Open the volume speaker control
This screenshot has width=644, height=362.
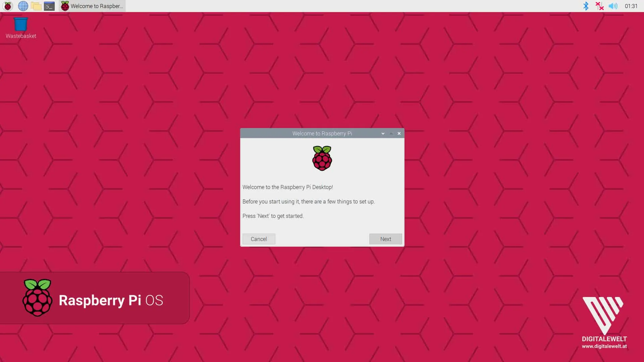pyautogui.click(x=613, y=6)
